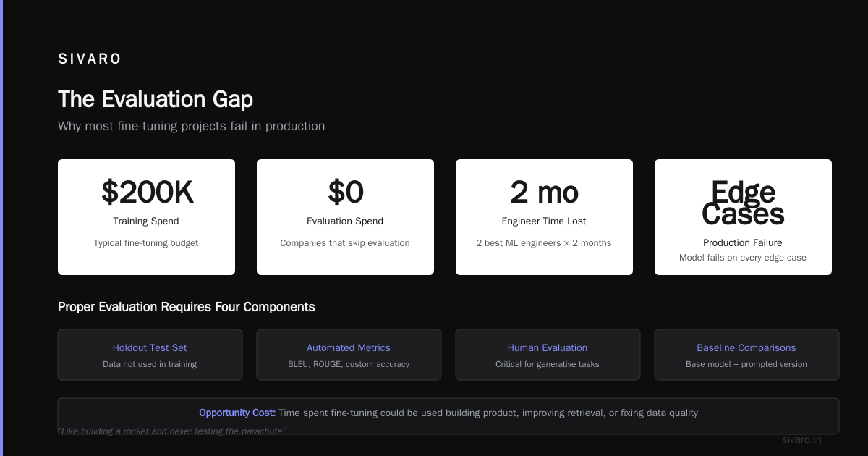Screen dimensions: 868x456
Task: Click the rocket parachute quote text
Action: [x=172, y=431]
